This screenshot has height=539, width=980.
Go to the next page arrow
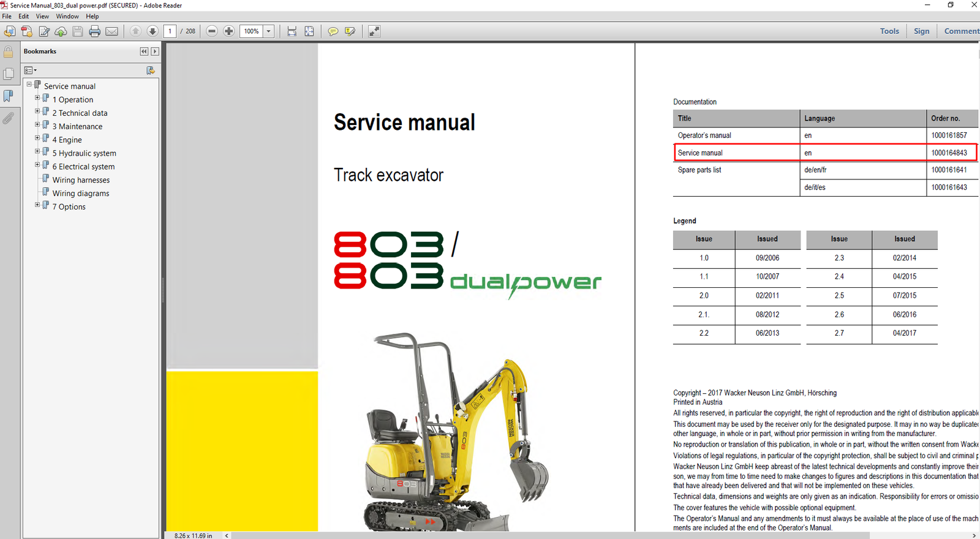[x=153, y=31]
